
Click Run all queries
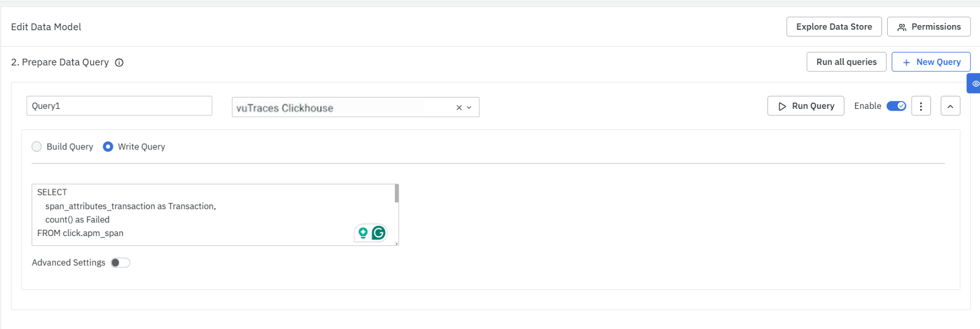click(846, 62)
